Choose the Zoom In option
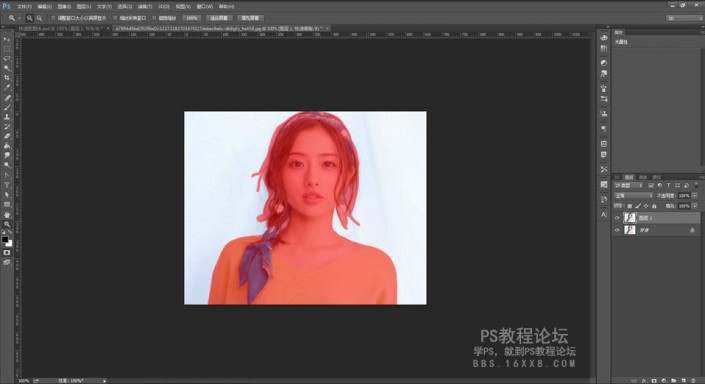This screenshot has width=705, height=384. coord(29,18)
